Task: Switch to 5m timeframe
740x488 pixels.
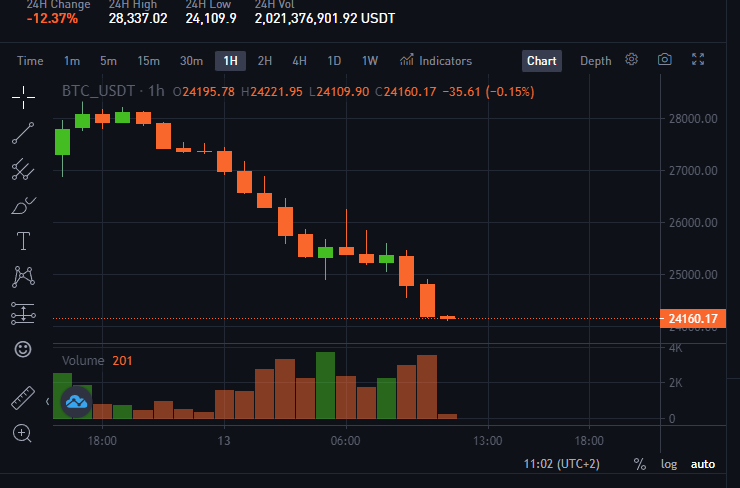Action: [x=108, y=61]
